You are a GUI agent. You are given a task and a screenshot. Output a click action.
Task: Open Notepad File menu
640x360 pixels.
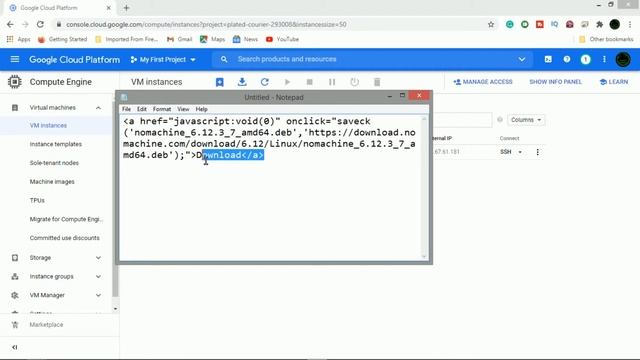coord(127,109)
